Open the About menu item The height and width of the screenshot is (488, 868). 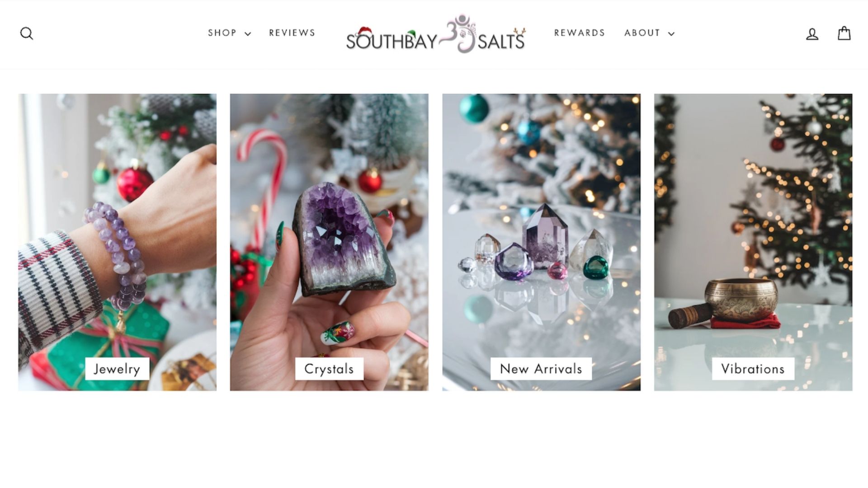pyautogui.click(x=642, y=33)
